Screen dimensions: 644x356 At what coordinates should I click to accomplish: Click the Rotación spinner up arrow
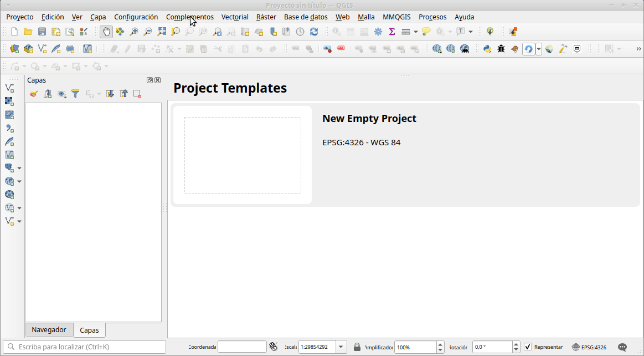(x=517, y=344)
